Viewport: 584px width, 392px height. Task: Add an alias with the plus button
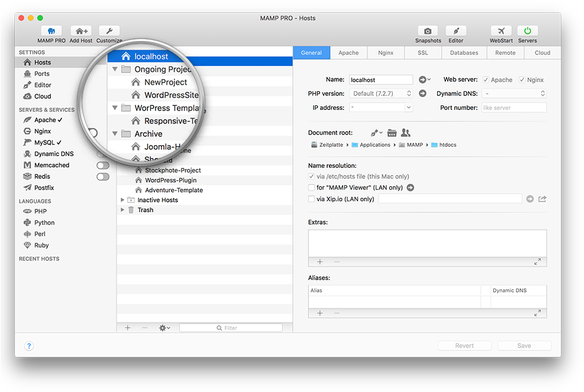[x=320, y=313]
